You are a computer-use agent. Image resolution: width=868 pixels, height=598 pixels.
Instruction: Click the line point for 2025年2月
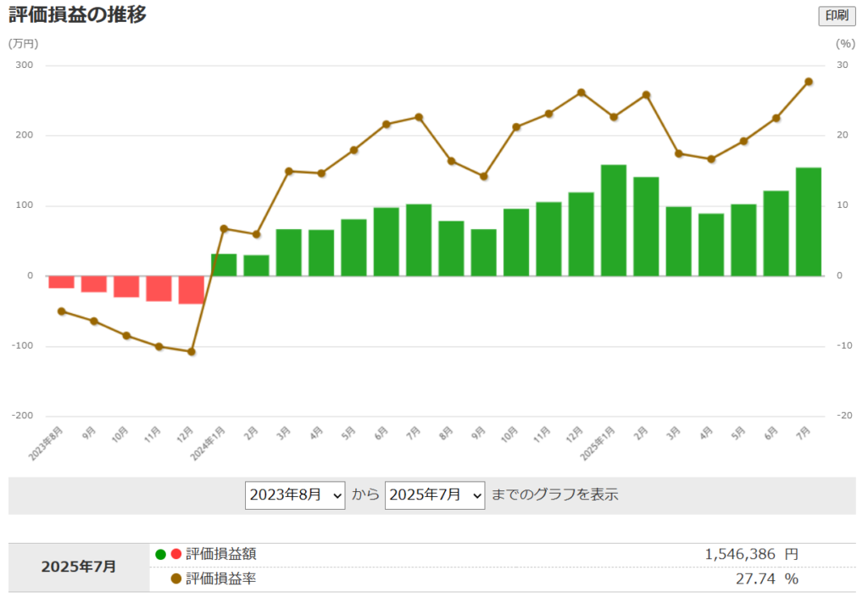[x=646, y=95]
